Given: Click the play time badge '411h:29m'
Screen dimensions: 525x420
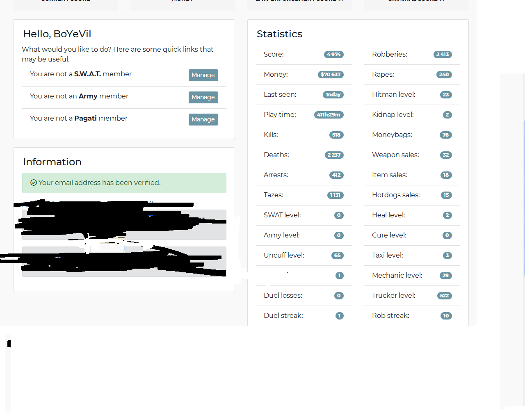Looking at the screenshot, I should pyautogui.click(x=329, y=115).
